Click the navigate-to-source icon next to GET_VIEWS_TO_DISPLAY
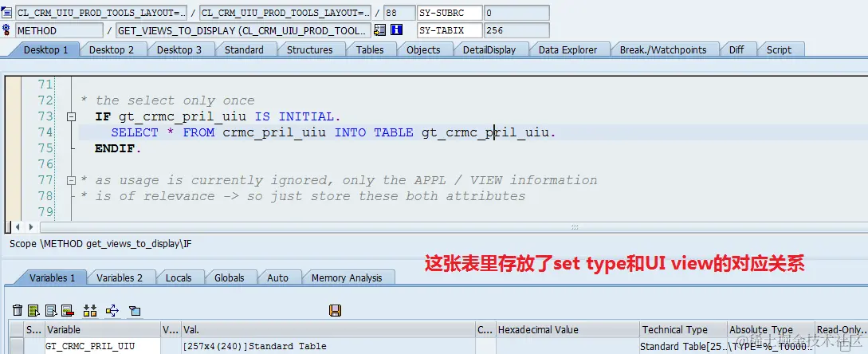The height and width of the screenshot is (354, 868). (x=379, y=30)
